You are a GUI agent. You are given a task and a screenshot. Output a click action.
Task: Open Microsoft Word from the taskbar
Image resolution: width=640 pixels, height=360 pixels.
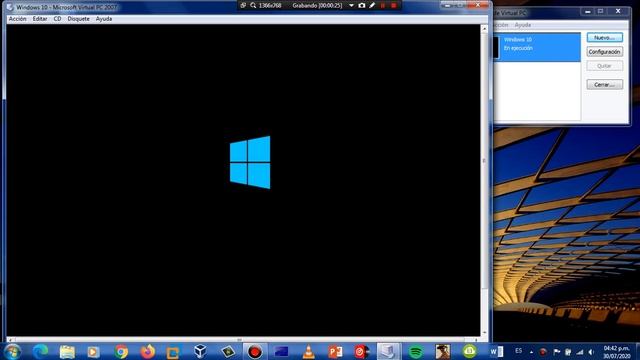[x=496, y=351]
